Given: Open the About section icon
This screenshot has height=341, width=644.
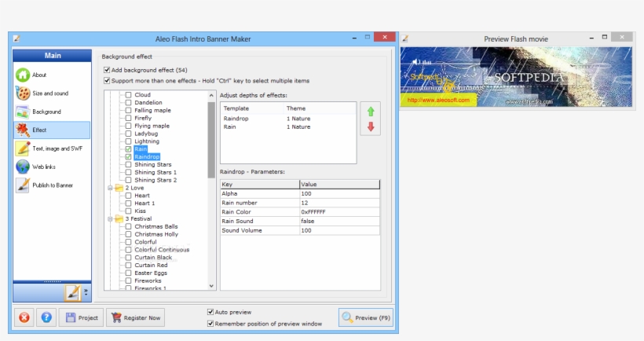Looking at the screenshot, I should tap(23, 75).
